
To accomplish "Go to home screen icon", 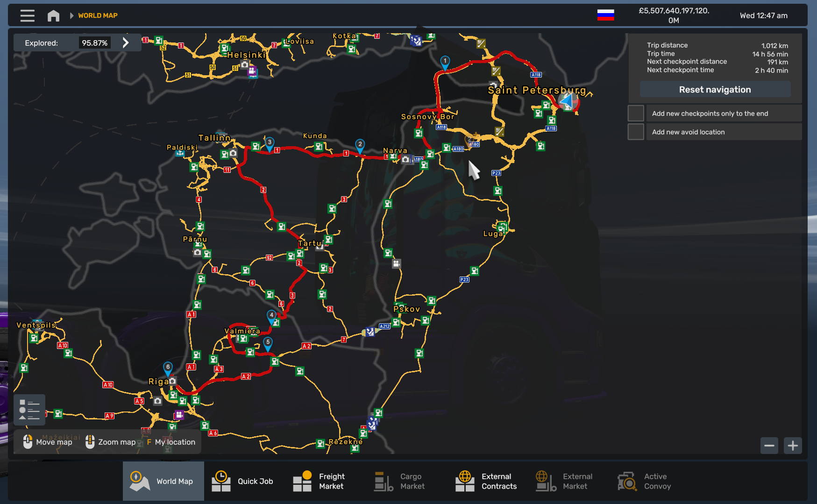I will (x=53, y=15).
